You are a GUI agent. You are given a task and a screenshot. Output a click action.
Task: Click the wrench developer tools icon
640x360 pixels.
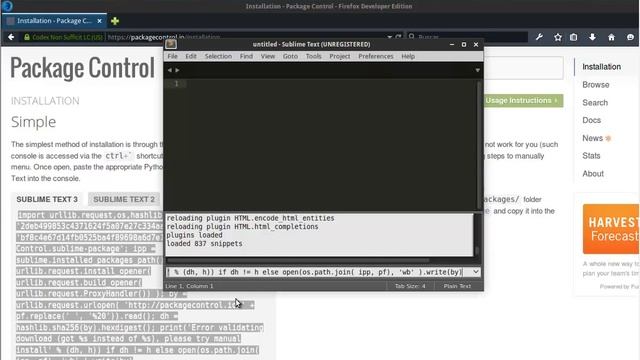[x=539, y=37]
